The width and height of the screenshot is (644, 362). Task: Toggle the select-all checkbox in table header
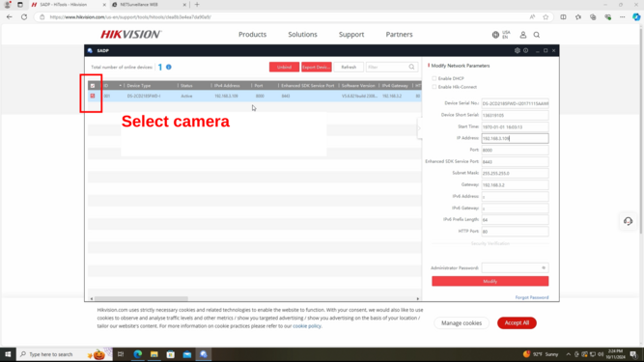[93, 86]
